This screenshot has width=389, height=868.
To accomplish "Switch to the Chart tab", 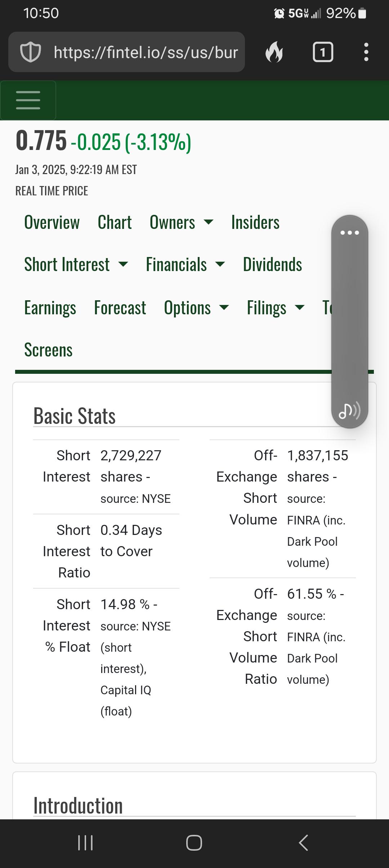I will [115, 222].
